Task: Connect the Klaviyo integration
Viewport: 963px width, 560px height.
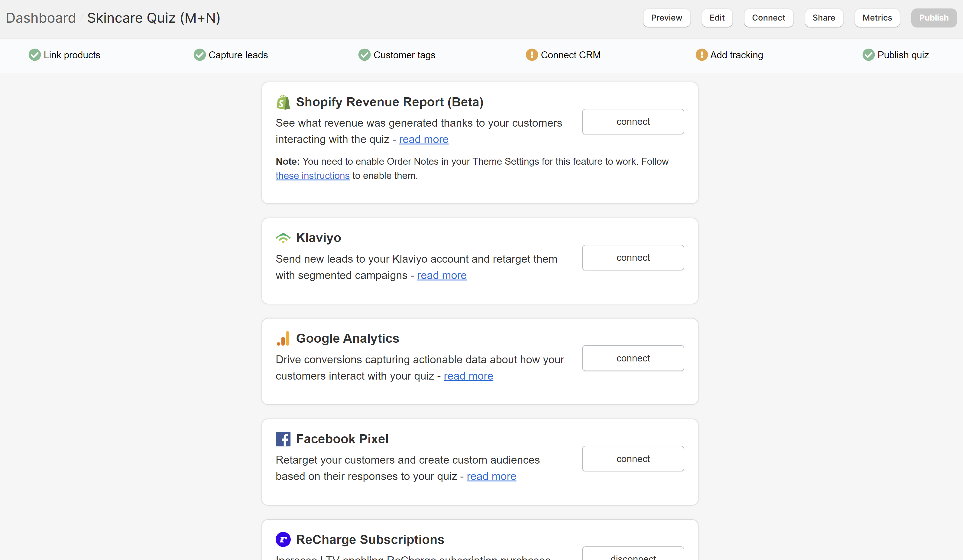Action: (x=633, y=257)
